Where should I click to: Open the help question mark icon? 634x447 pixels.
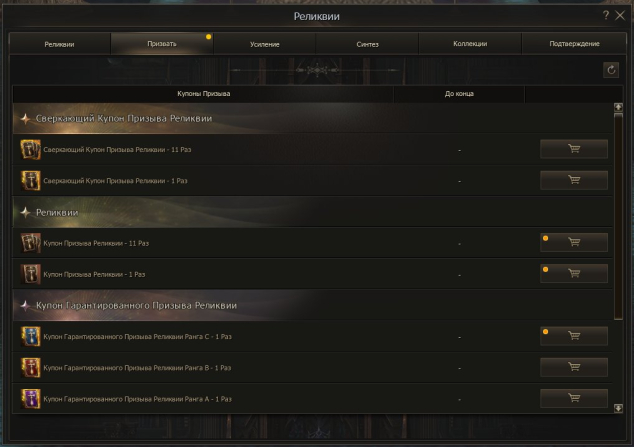(605, 15)
